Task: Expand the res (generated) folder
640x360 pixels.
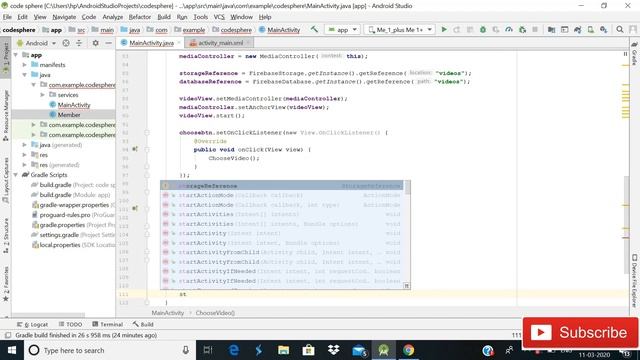Action: click(25, 165)
